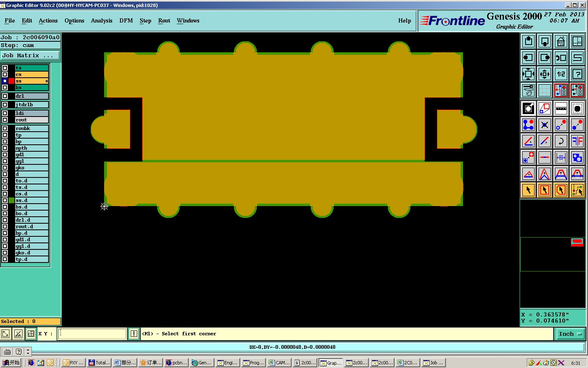Click the zoom in icon with outward arrows

tap(528, 74)
